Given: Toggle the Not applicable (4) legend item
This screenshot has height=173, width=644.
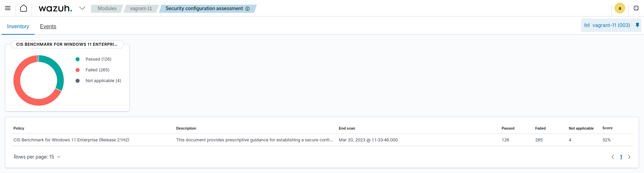Looking at the screenshot, I should [x=98, y=81].
